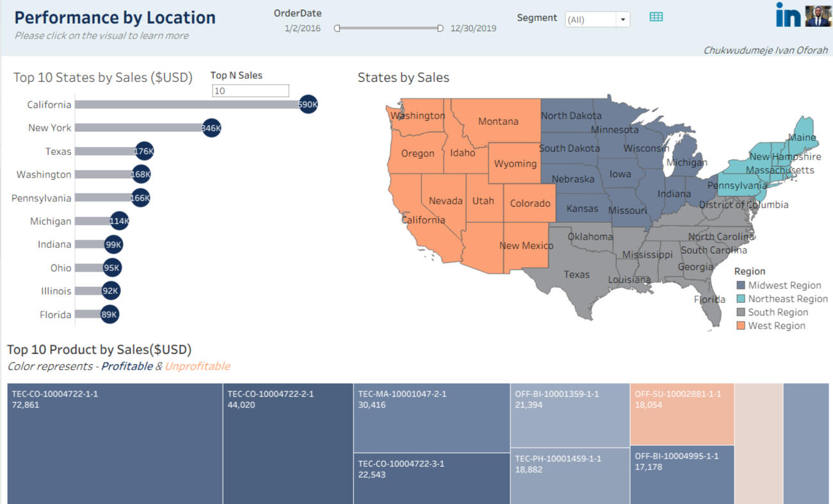
Task: Open the Segment dropdown
Action: 621,19
